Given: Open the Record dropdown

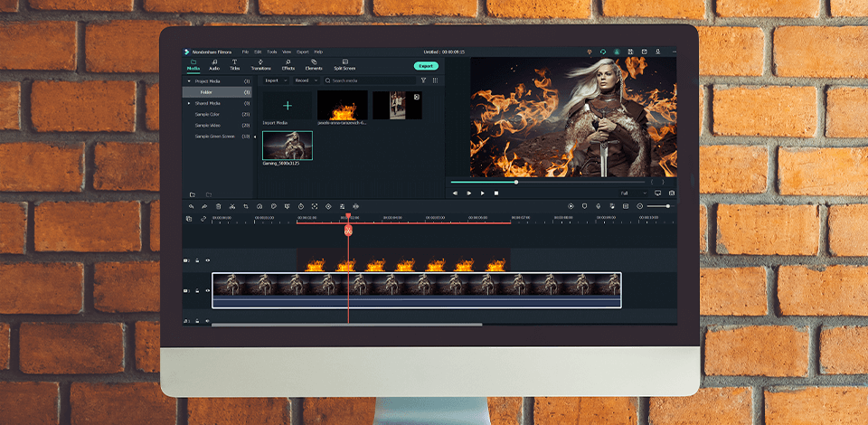Looking at the screenshot, I should (307, 80).
